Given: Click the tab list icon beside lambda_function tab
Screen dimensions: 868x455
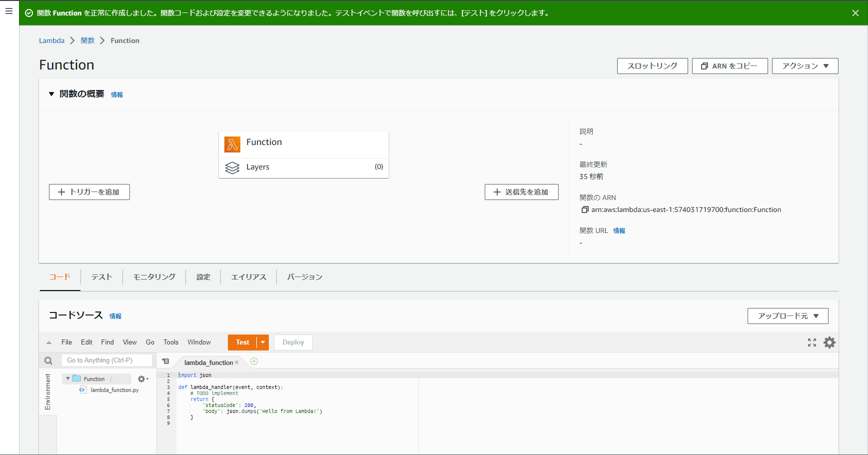Looking at the screenshot, I should click(x=166, y=361).
